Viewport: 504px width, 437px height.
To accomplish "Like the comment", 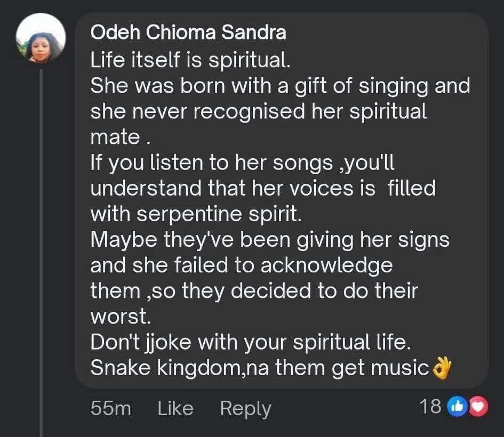I will pos(175,409).
